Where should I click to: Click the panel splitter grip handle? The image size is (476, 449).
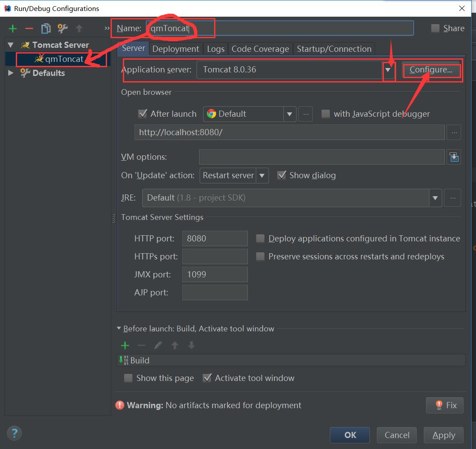[x=114, y=218]
